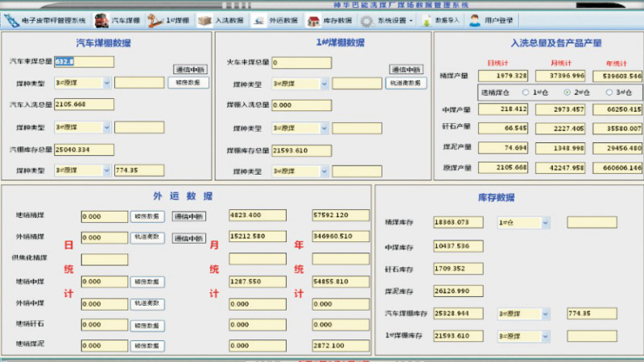The image size is (644, 362).
Task: Expand 煤种类型 dropdown under 汽车来煤总量
Action: point(106,83)
